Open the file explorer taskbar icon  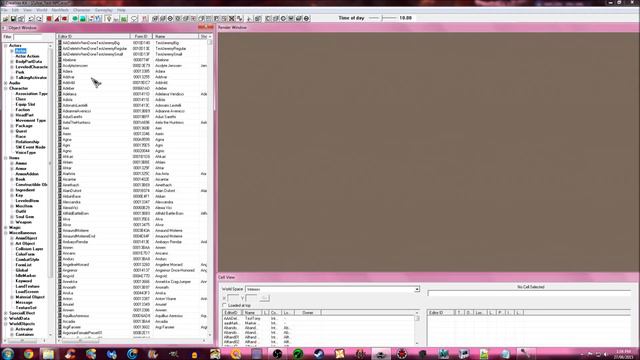pos(48,354)
